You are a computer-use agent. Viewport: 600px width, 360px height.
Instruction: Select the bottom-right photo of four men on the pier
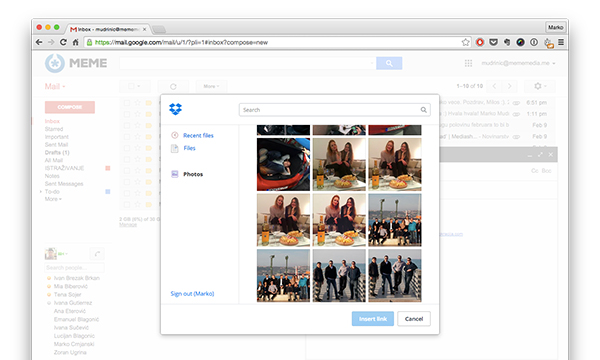[395, 275]
